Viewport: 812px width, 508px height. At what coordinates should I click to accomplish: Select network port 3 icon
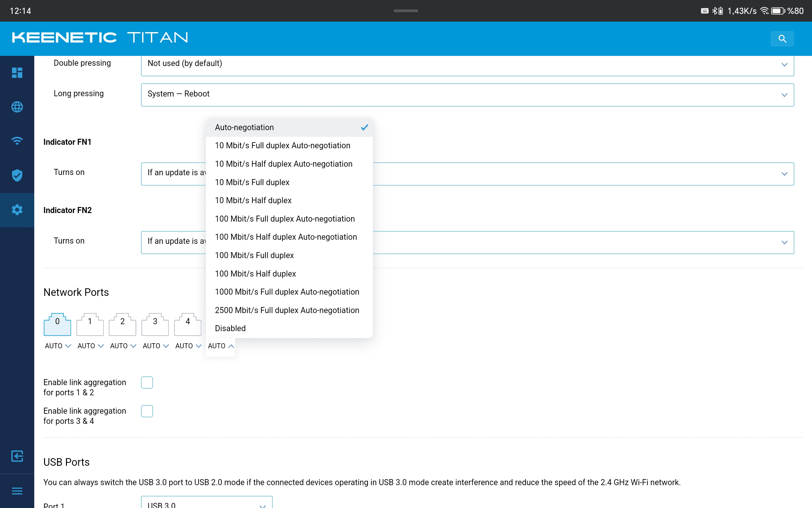155,324
